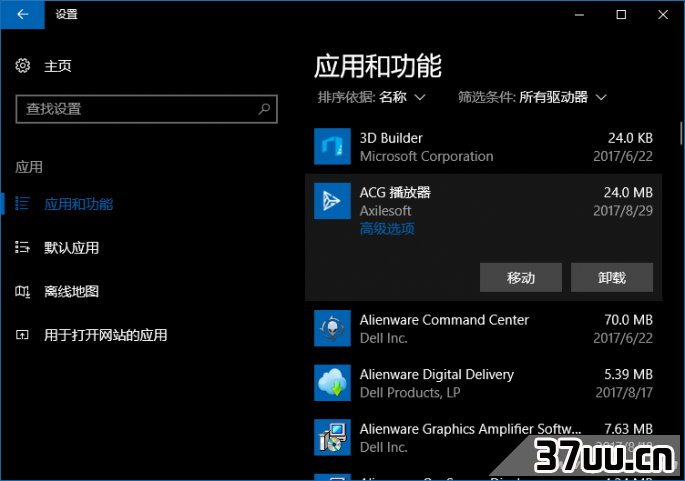Select Alienware Command Center entry

tap(444, 320)
